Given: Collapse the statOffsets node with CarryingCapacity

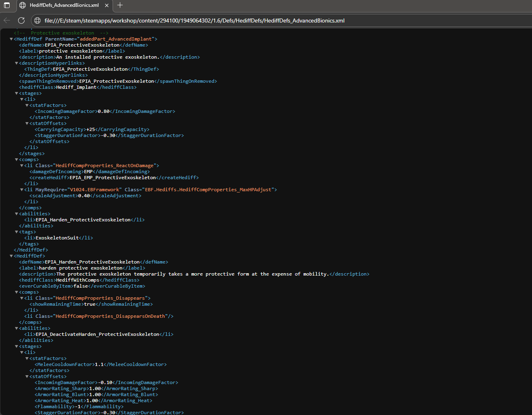Looking at the screenshot, I should 27,123.
